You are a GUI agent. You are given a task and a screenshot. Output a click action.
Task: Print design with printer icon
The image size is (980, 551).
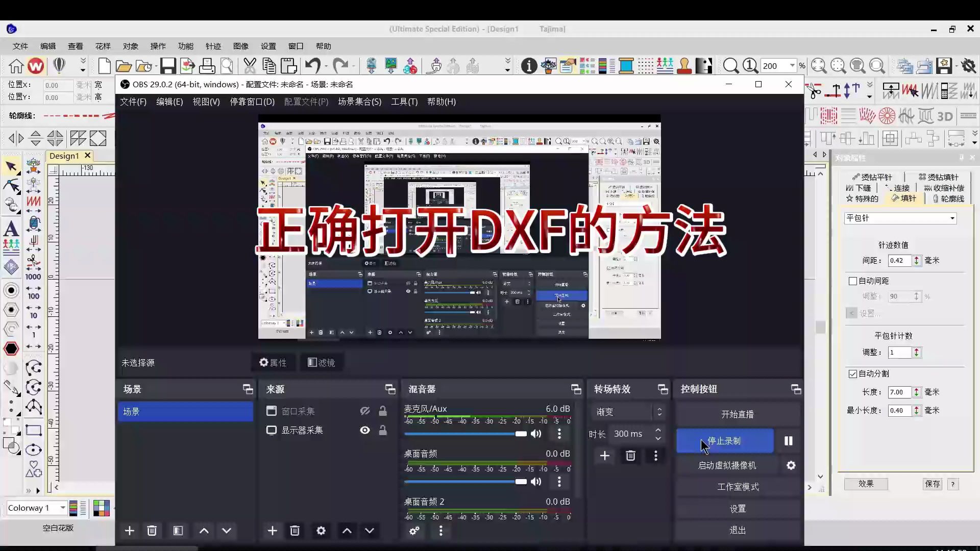point(207,66)
